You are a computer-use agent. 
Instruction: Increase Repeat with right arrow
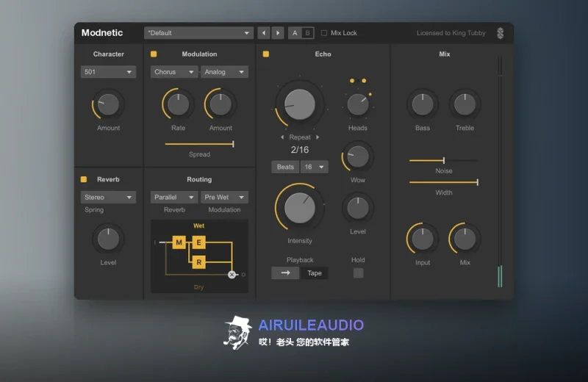click(318, 137)
